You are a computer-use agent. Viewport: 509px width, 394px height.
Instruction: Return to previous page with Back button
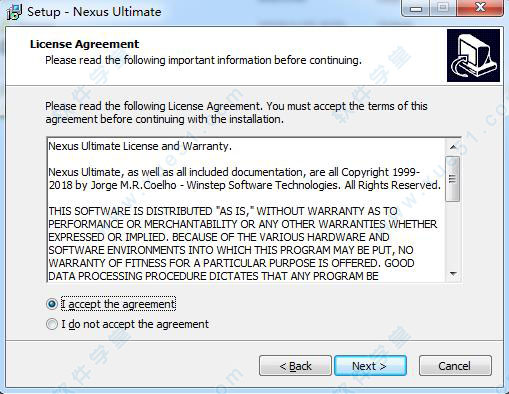[295, 366]
